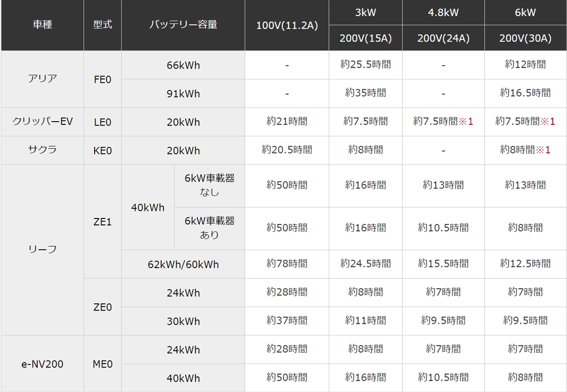Screen dimensions: 567x392
Task: Click the 車種 column header
Action: pos(42,25)
